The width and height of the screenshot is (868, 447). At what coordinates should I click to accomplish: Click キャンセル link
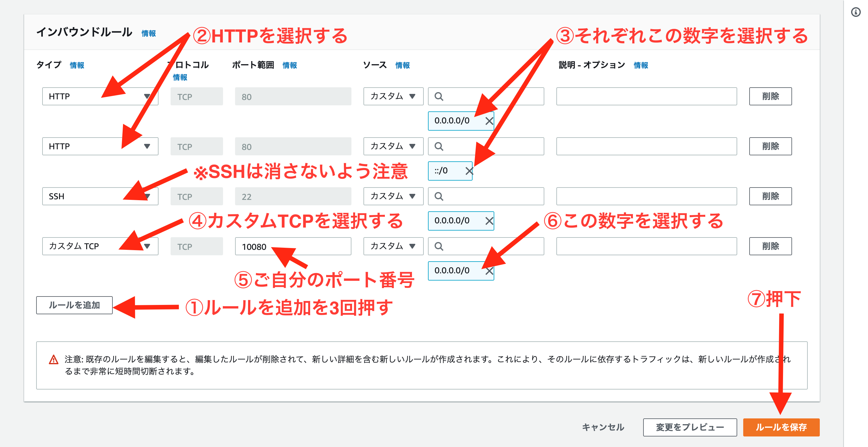(x=603, y=427)
